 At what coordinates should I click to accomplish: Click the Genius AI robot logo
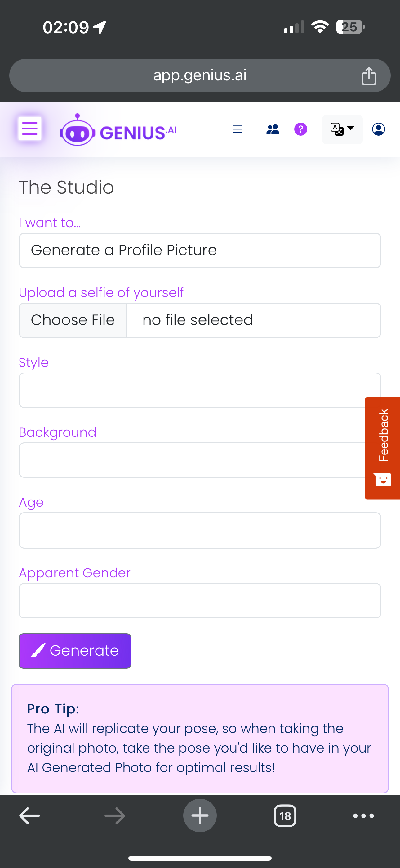tap(77, 130)
